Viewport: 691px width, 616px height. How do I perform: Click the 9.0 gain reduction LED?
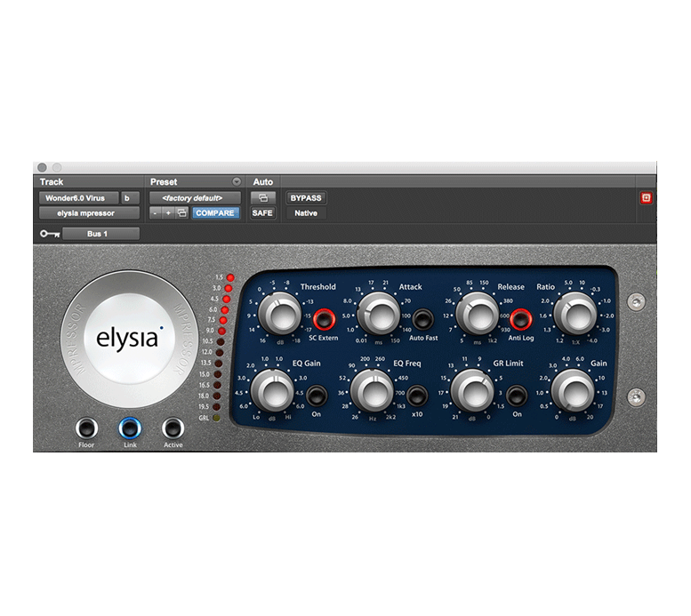click(221, 331)
